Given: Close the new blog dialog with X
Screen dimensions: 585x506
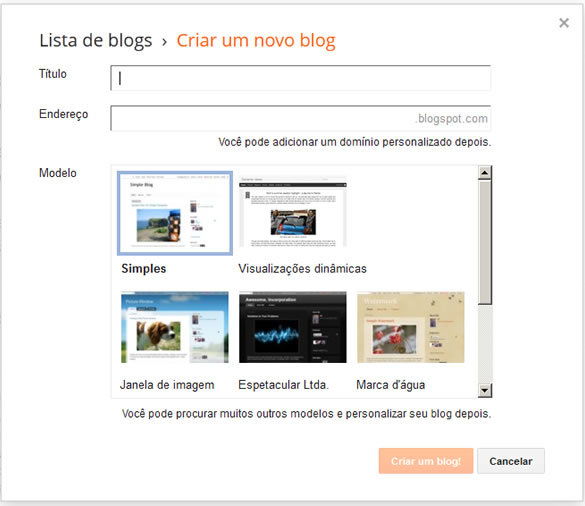Looking at the screenshot, I should [x=564, y=23].
